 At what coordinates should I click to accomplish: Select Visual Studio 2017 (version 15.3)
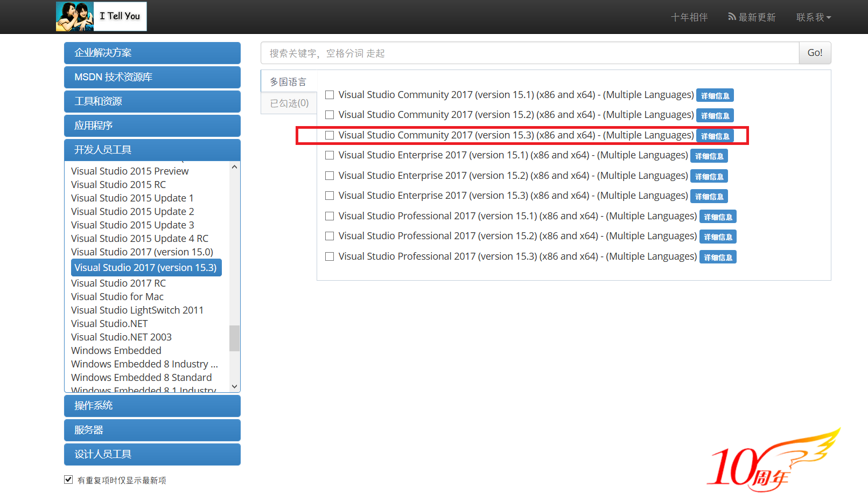click(x=146, y=267)
